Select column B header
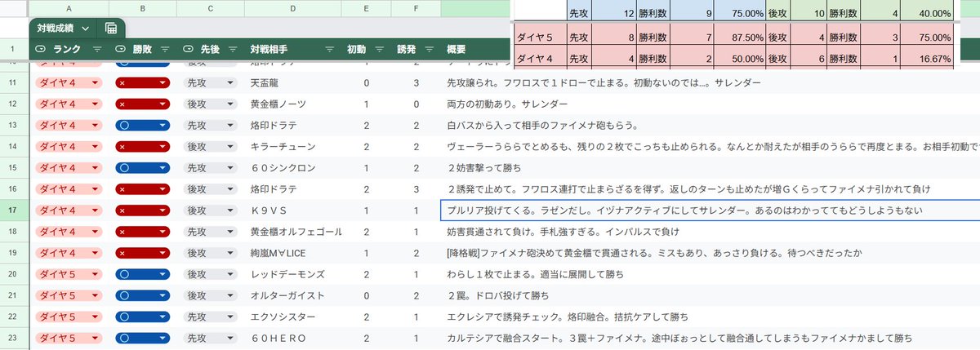This screenshot has height=350, width=980. 142,8
